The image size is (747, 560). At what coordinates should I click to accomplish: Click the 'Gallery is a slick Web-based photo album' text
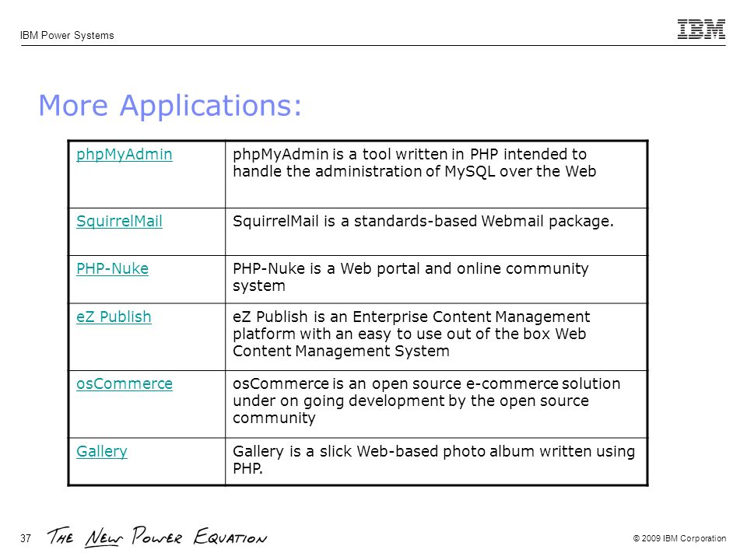pyautogui.click(x=433, y=460)
